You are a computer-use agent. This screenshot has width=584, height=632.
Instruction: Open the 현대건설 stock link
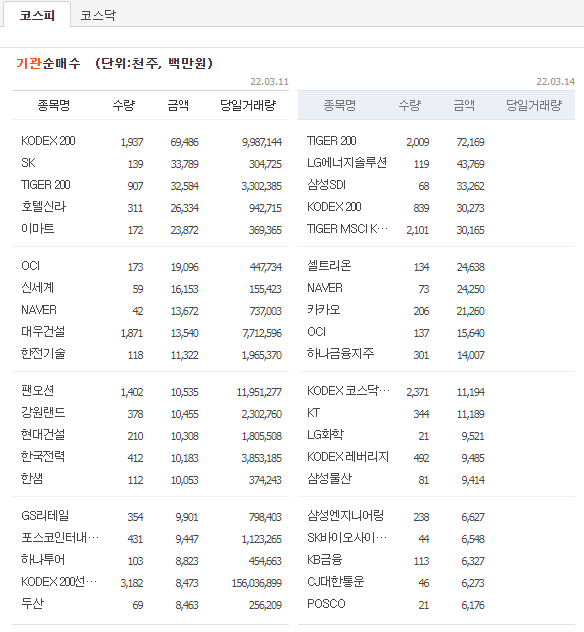43,435
